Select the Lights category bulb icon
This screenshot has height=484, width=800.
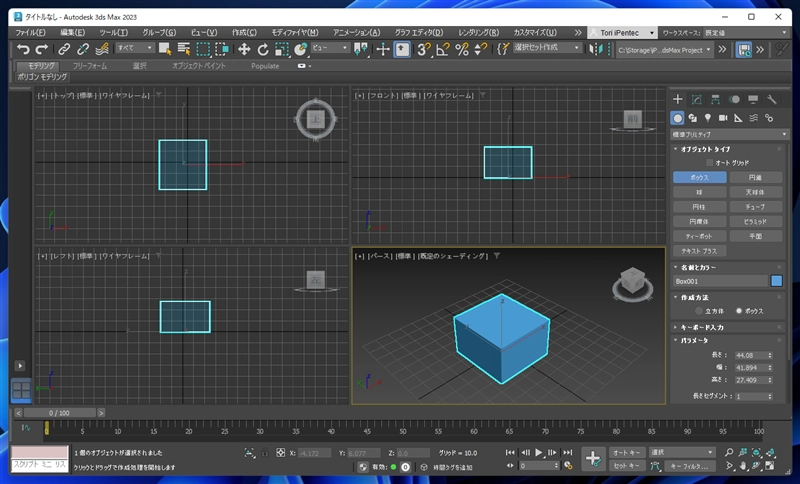tap(708, 118)
